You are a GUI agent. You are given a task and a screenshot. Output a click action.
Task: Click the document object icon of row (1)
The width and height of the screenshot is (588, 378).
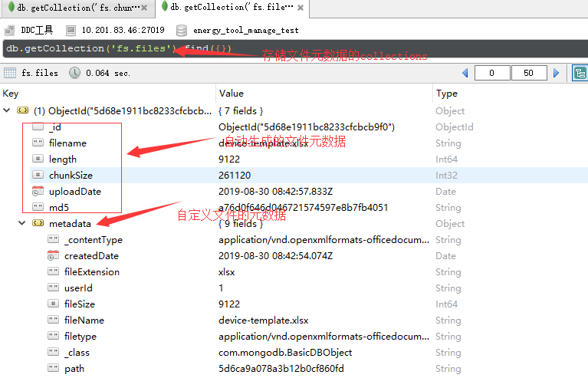coord(22,110)
